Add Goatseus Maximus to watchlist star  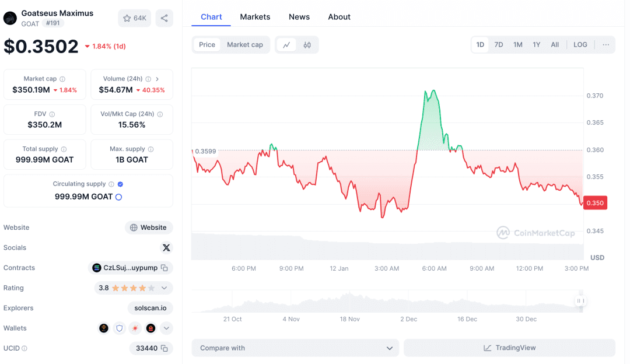point(134,18)
